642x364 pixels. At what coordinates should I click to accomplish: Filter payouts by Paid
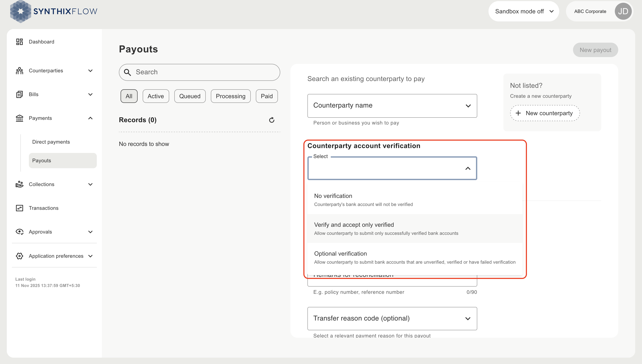[266, 96]
